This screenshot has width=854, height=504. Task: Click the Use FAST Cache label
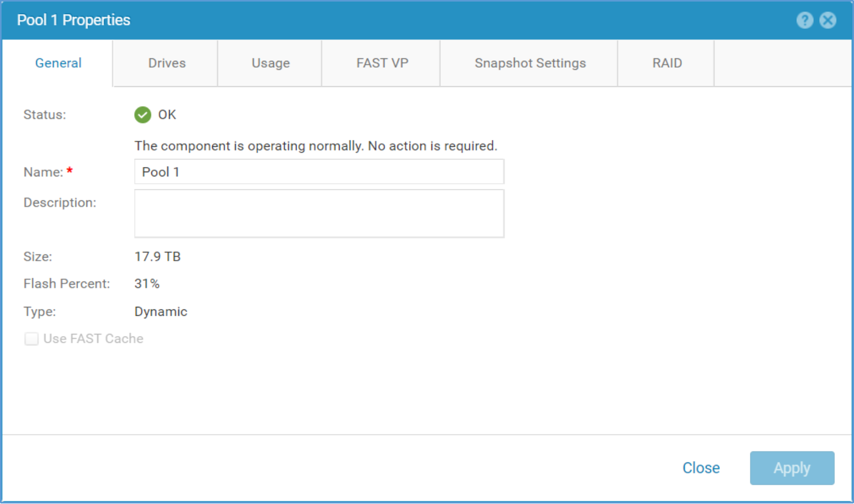93,339
